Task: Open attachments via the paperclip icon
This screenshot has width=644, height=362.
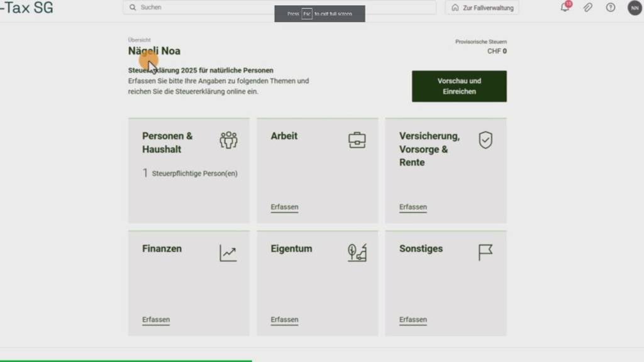Action: click(587, 8)
